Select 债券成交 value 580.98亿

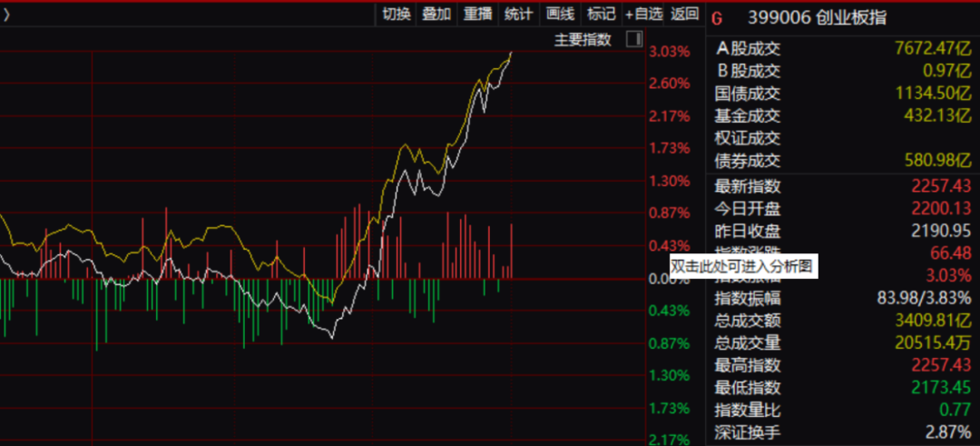pyautogui.click(x=938, y=162)
